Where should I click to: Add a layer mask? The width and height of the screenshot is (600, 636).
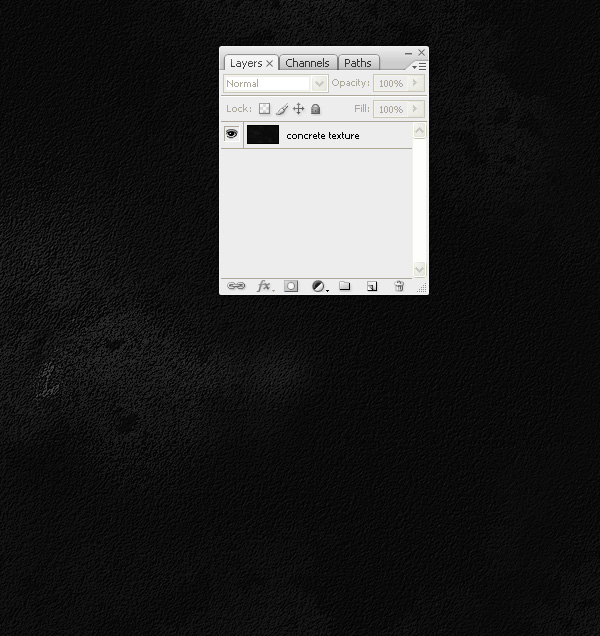pos(291,286)
